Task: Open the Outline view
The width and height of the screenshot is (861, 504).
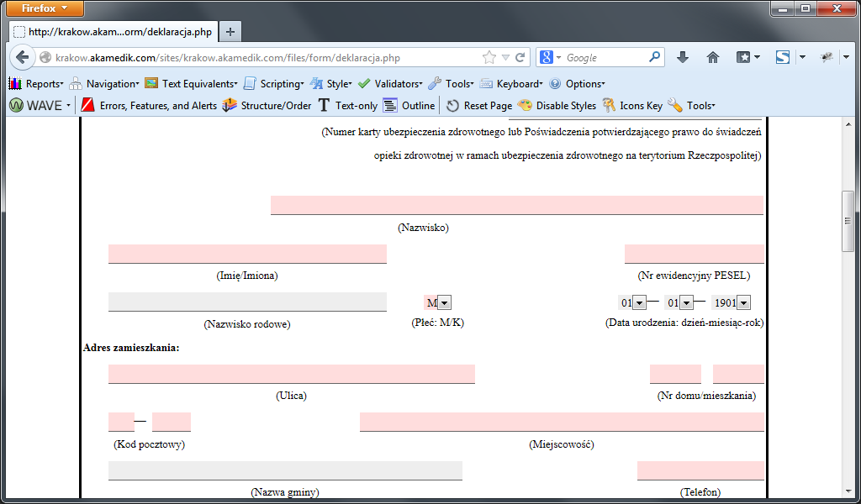Action: (x=409, y=105)
